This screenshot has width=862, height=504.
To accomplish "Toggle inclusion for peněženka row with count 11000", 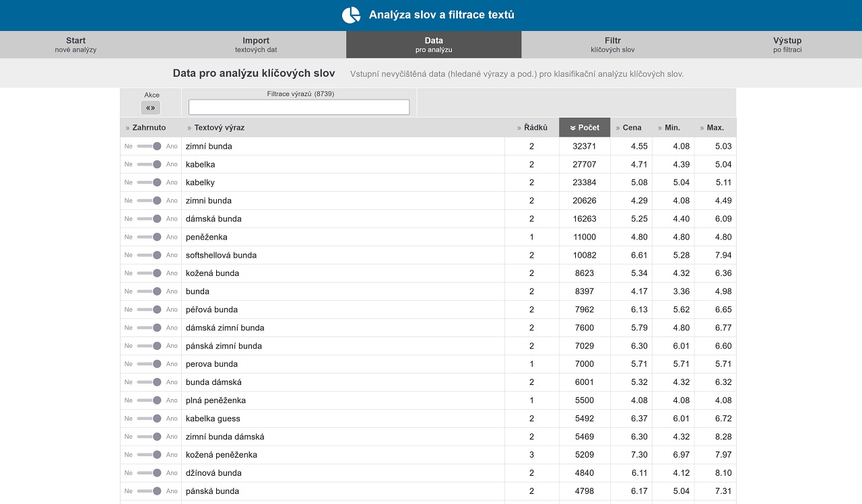I will (150, 237).
